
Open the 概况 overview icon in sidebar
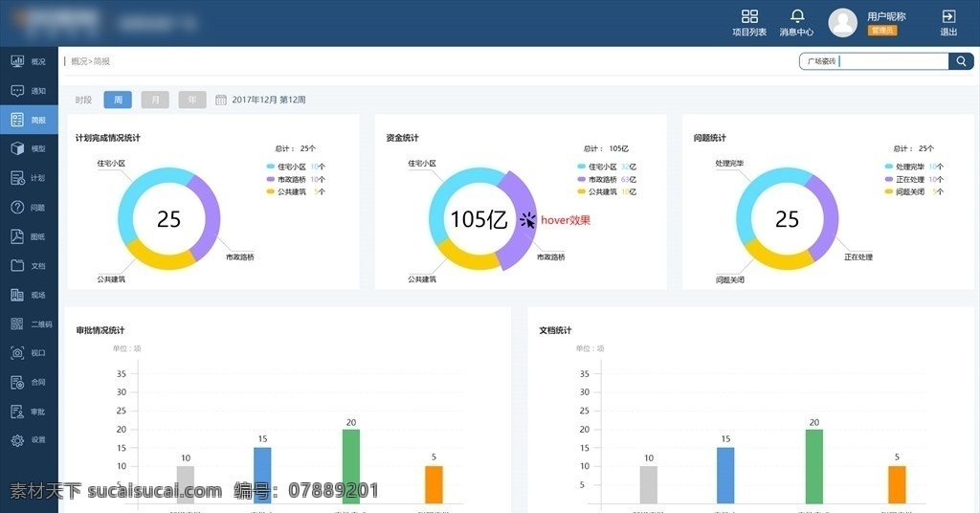coord(17,61)
